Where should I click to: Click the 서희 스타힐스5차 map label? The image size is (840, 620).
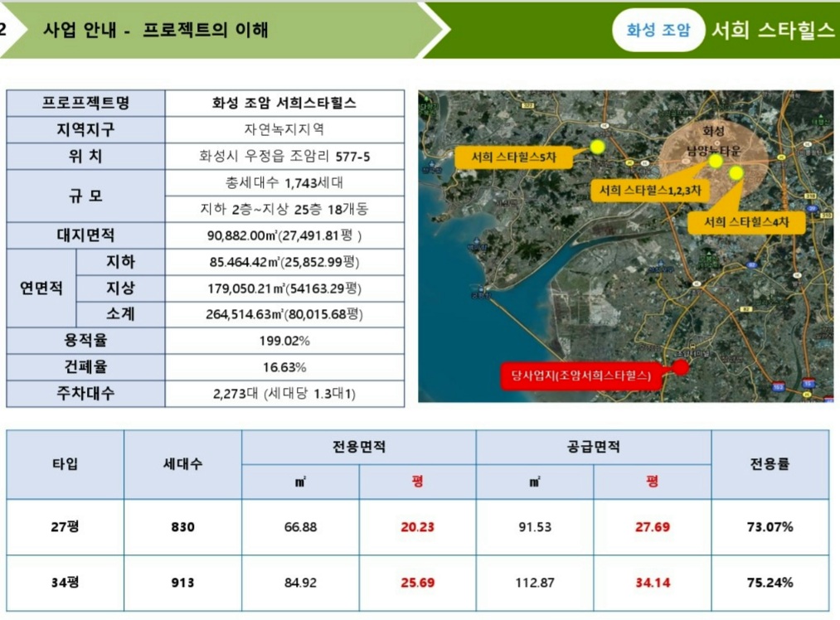514,157
